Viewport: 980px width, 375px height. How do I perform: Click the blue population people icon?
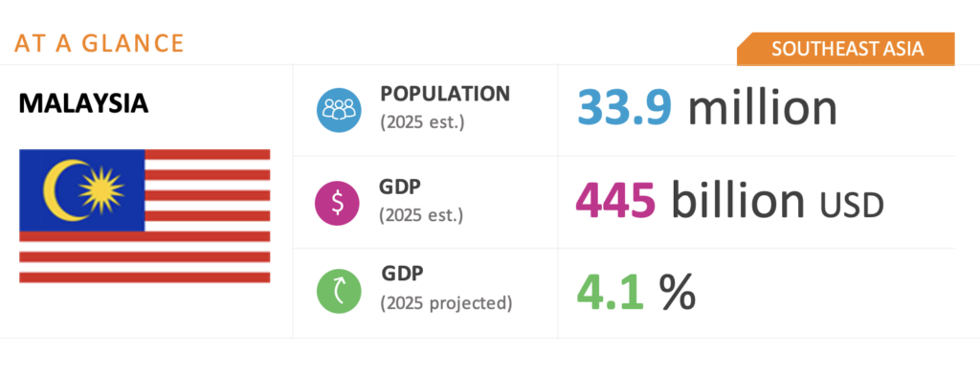[339, 109]
